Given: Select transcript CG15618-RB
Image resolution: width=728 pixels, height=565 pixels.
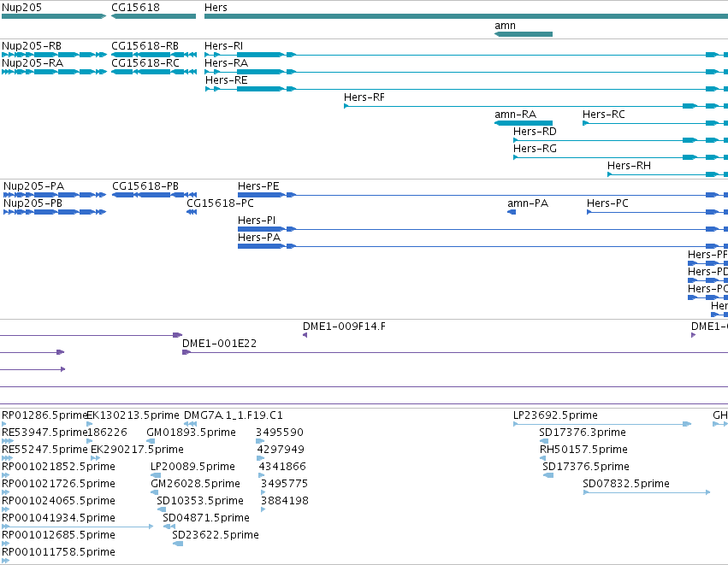Looking at the screenshot, I should tap(145, 46).
